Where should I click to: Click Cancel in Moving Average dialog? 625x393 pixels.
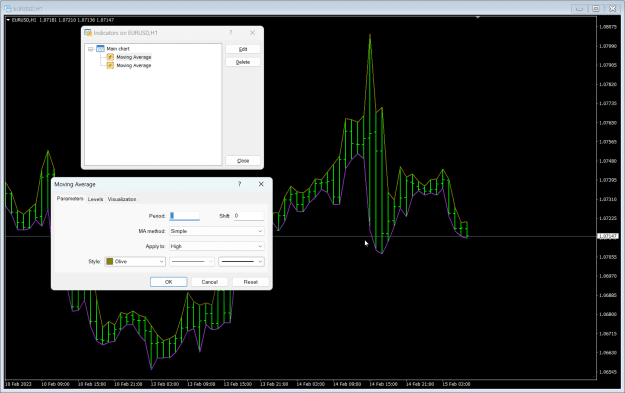tap(210, 282)
